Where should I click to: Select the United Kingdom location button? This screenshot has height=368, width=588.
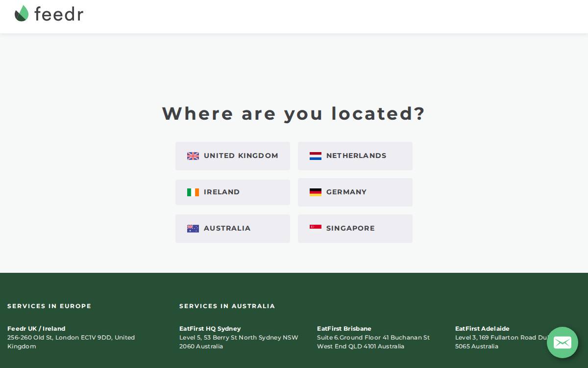tap(233, 156)
